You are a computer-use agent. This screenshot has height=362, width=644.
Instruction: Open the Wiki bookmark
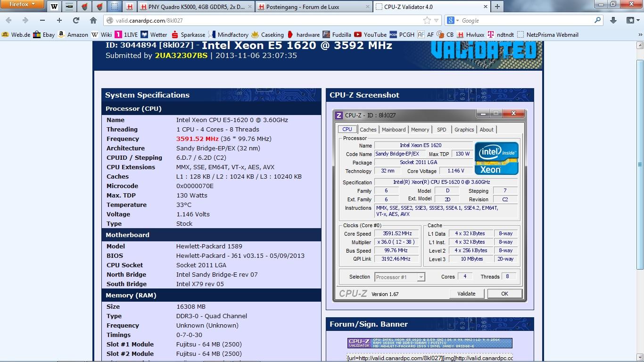(x=101, y=34)
